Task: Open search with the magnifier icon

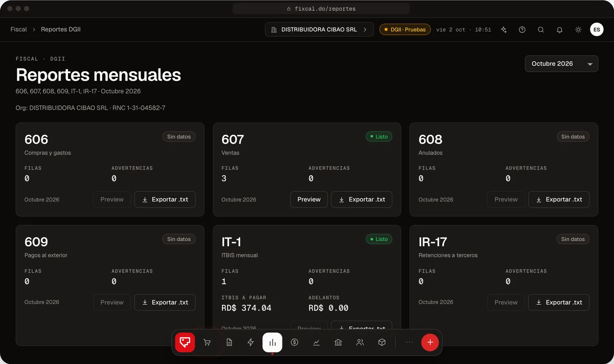Action: (x=541, y=30)
